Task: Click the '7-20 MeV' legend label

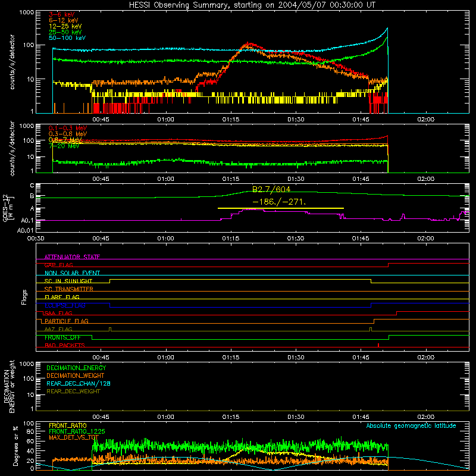Action: (64, 146)
